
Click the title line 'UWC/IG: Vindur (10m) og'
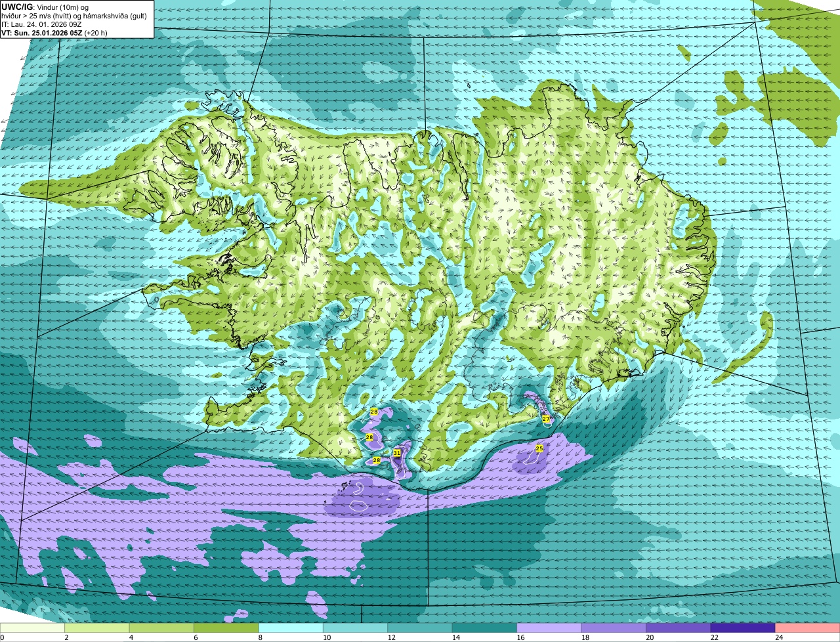coord(45,7)
